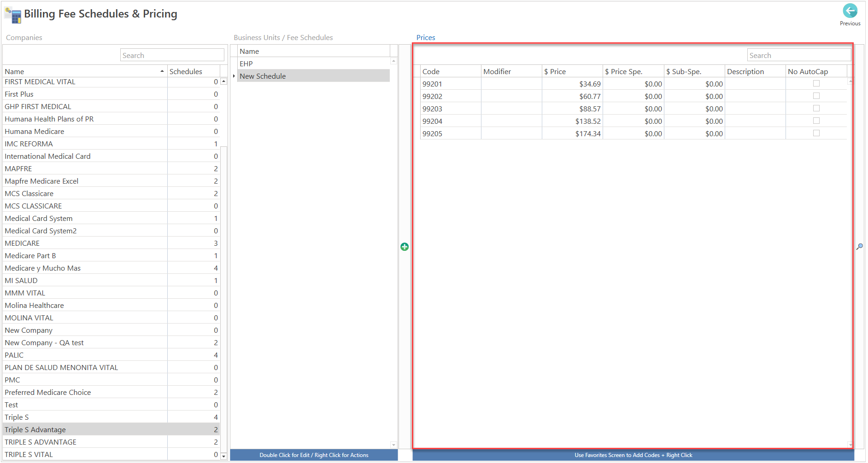Toggle No AutoCap checkbox for code 99204

coord(816,121)
